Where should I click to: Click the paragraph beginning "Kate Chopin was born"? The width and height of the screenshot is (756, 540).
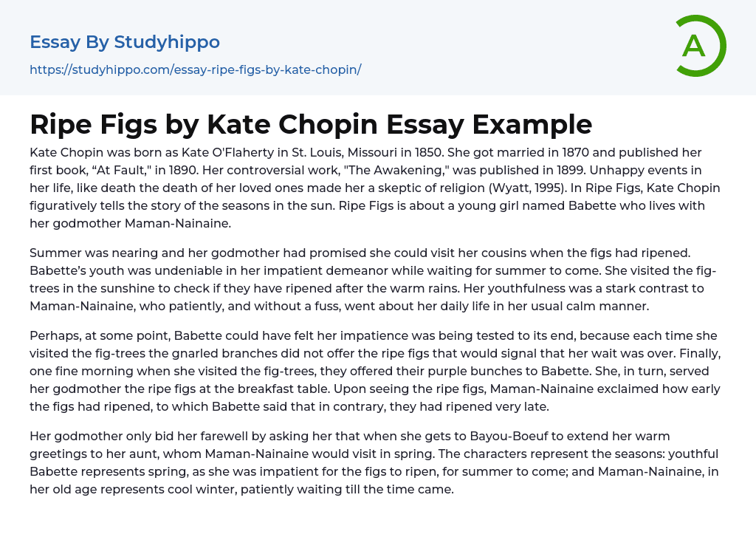point(375,188)
